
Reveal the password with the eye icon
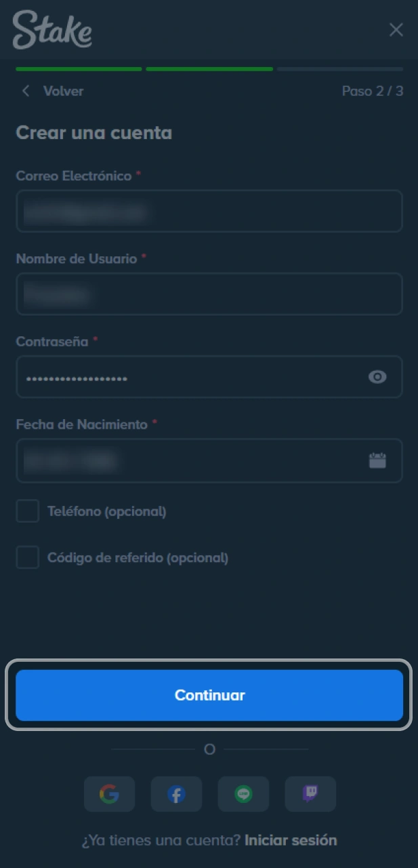(377, 377)
